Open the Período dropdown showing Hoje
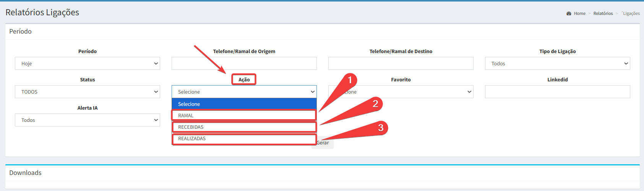Screen dimensions: 644x191 coord(87,63)
